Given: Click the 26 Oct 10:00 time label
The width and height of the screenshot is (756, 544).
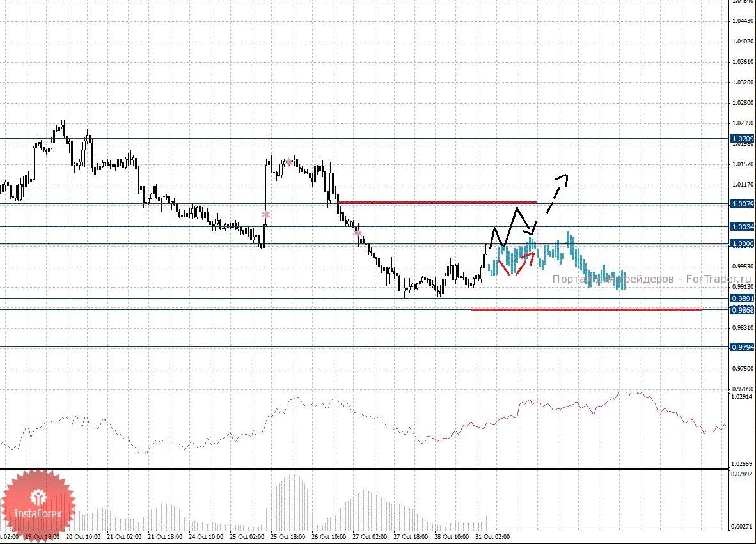Looking at the screenshot, I should coord(329,537).
